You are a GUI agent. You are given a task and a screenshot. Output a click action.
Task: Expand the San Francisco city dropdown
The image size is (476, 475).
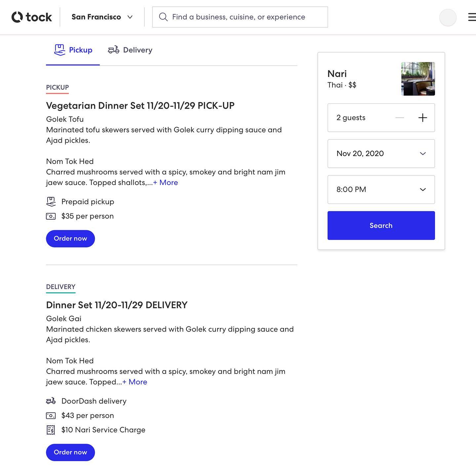[x=102, y=17]
